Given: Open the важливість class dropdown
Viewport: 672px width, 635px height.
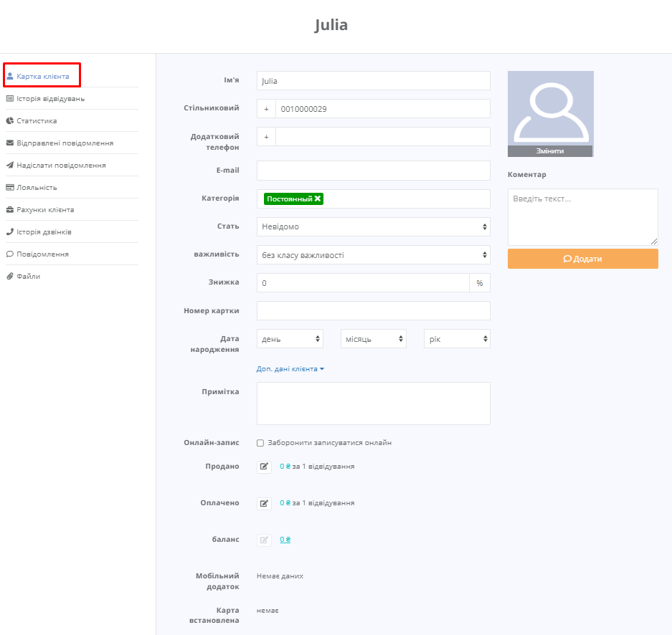Looking at the screenshot, I should point(373,254).
